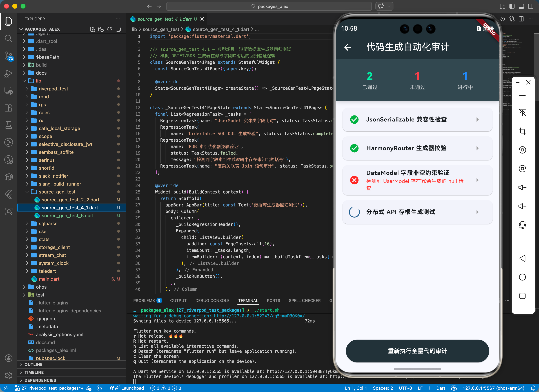Click the emulator crop screenshot icon
The height and width of the screenshot is (392, 539).
[x=522, y=131]
